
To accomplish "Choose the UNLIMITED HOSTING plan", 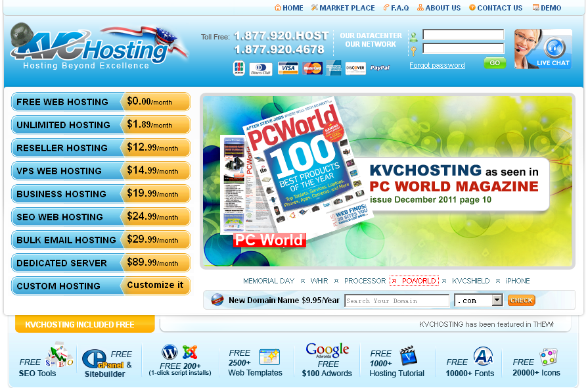I will [101, 124].
